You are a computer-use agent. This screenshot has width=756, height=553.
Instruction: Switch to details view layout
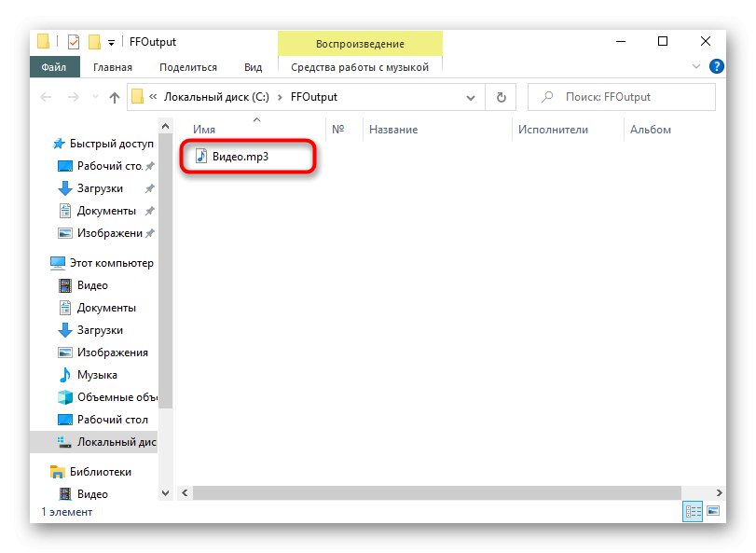tap(693, 511)
